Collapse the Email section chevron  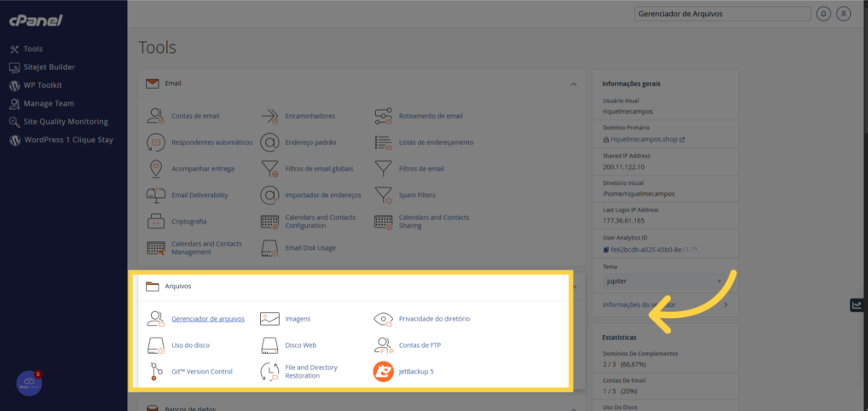[x=574, y=84]
